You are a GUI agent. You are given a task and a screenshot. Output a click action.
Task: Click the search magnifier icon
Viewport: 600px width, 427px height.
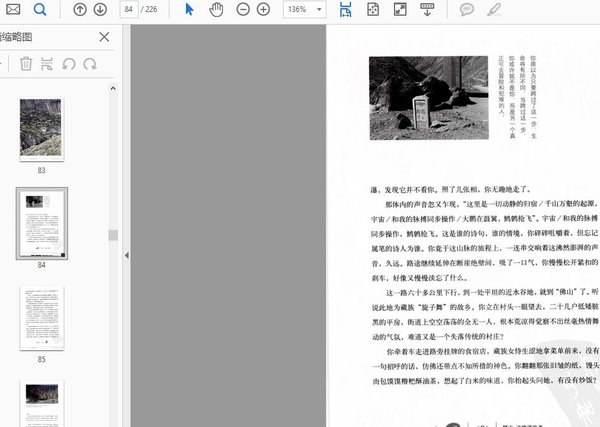[x=40, y=10]
